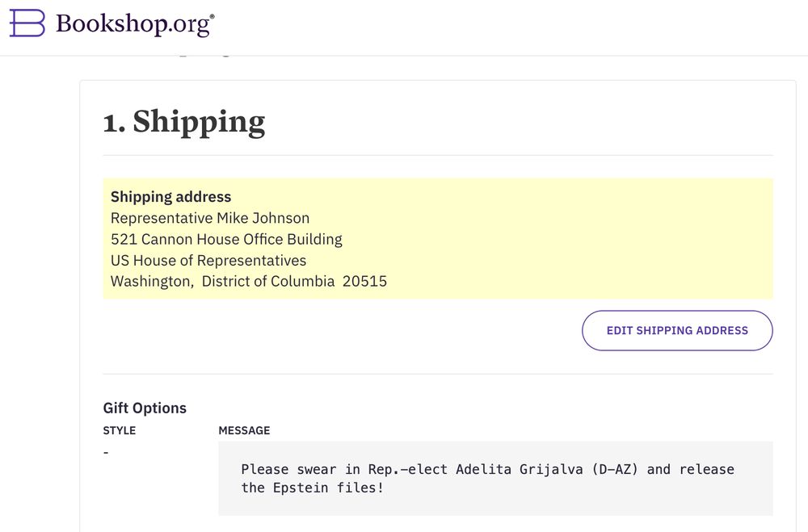Click the message line starting "Please swear in"
Screen dimensions: 808x532
[x=487, y=469]
